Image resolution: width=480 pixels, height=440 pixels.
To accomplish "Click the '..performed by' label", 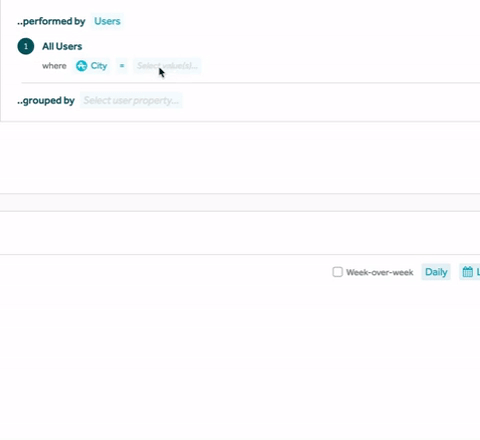I will [51, 21].
